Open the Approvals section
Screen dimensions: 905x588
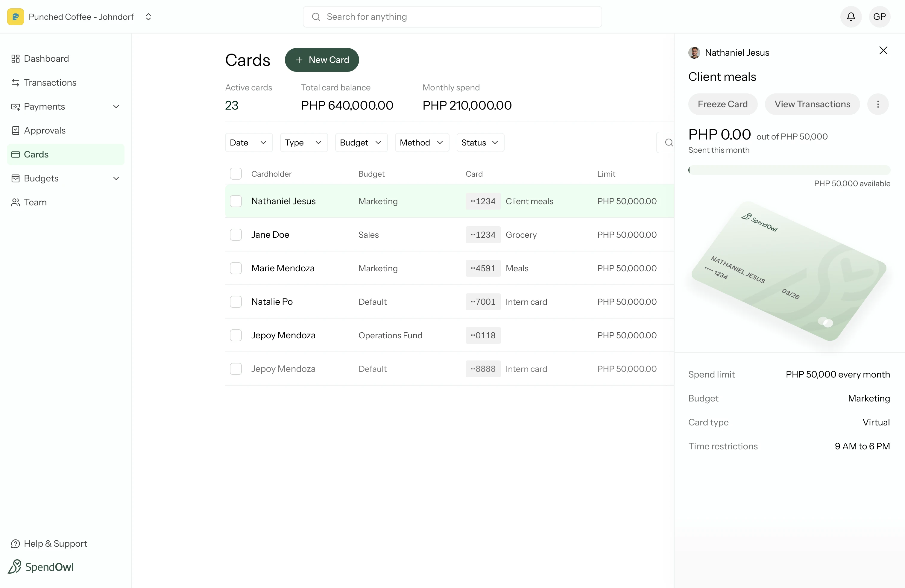pyautogui.click(x=45, y=130)
